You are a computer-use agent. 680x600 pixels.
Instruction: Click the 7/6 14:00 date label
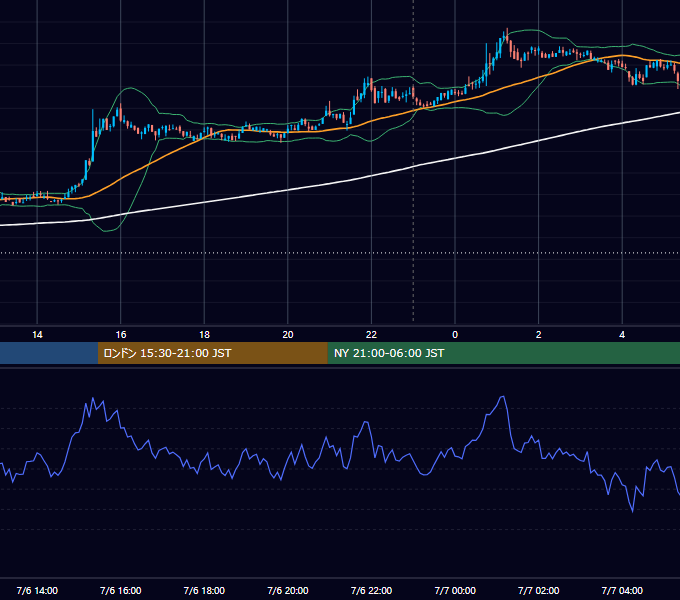point(37,590)
